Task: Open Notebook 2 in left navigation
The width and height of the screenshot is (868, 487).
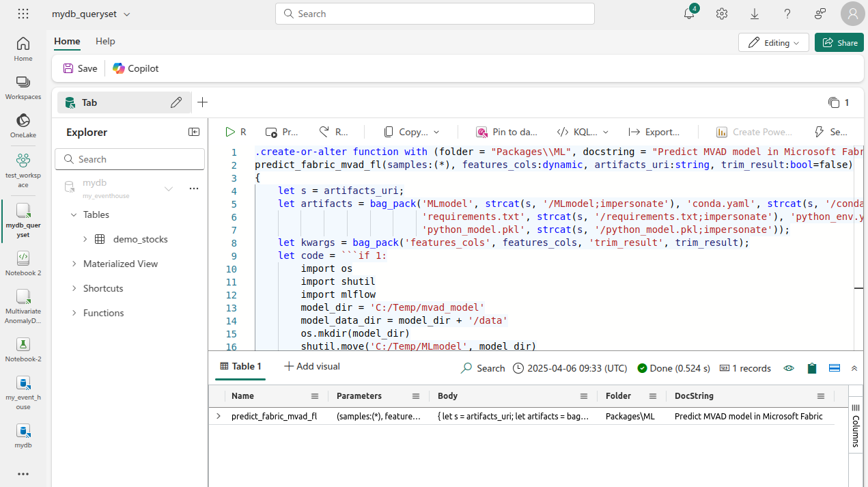Action: coord(23,264)
